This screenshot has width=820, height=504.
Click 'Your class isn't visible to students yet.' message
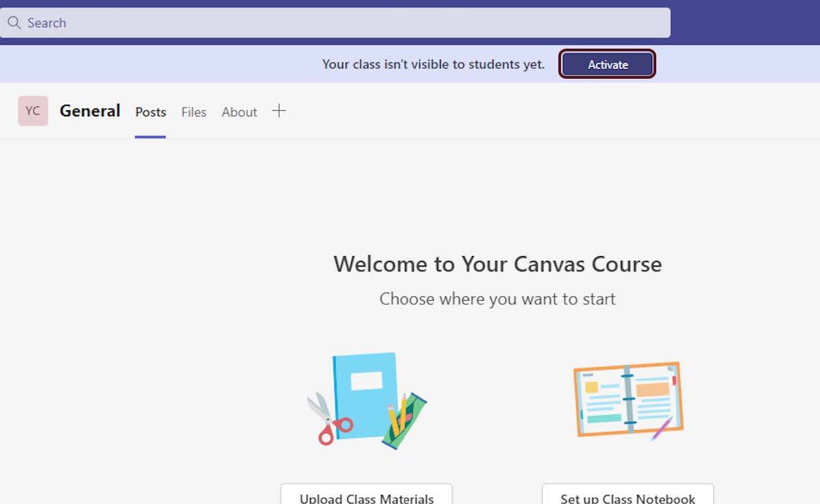point(433,64)
